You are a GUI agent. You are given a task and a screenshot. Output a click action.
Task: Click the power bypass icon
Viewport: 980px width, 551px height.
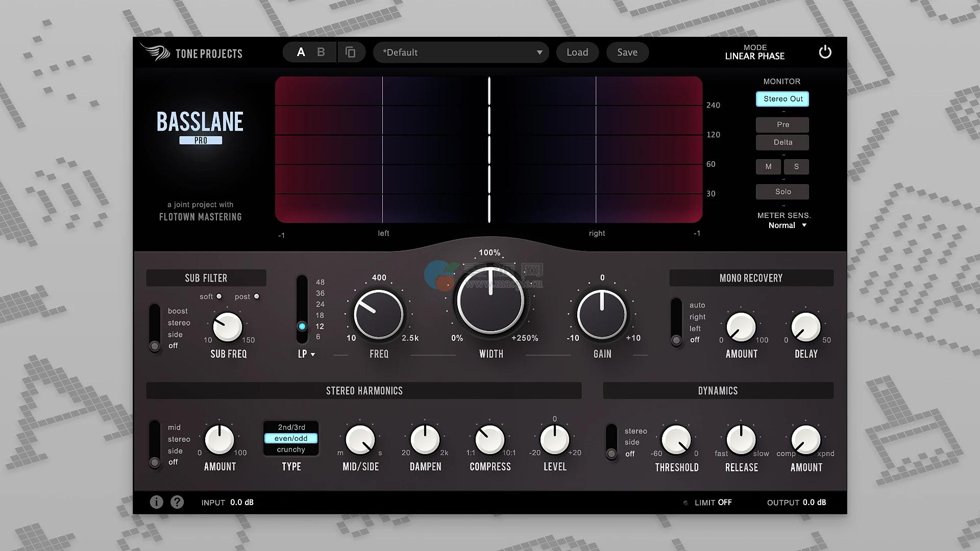point(825,52)
